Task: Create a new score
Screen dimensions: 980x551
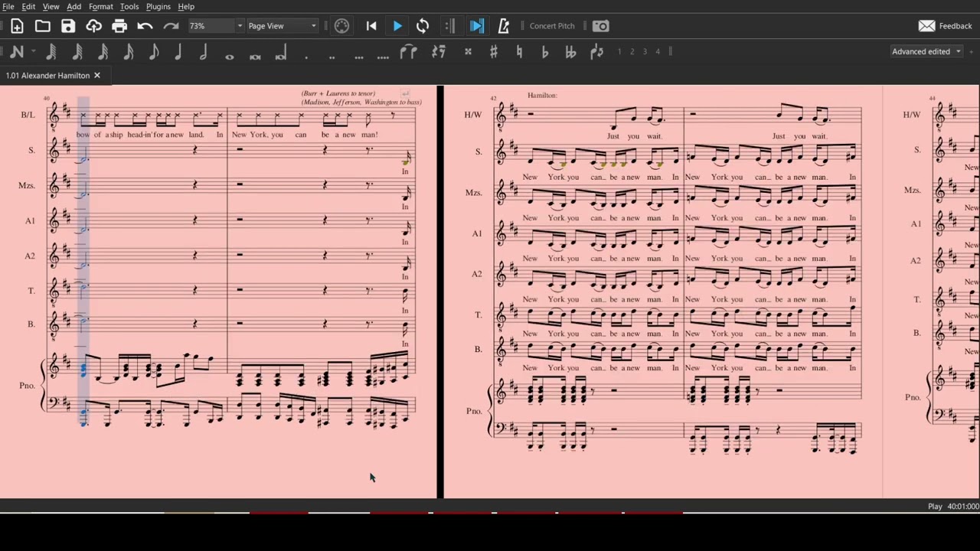Action: point(17,26)
